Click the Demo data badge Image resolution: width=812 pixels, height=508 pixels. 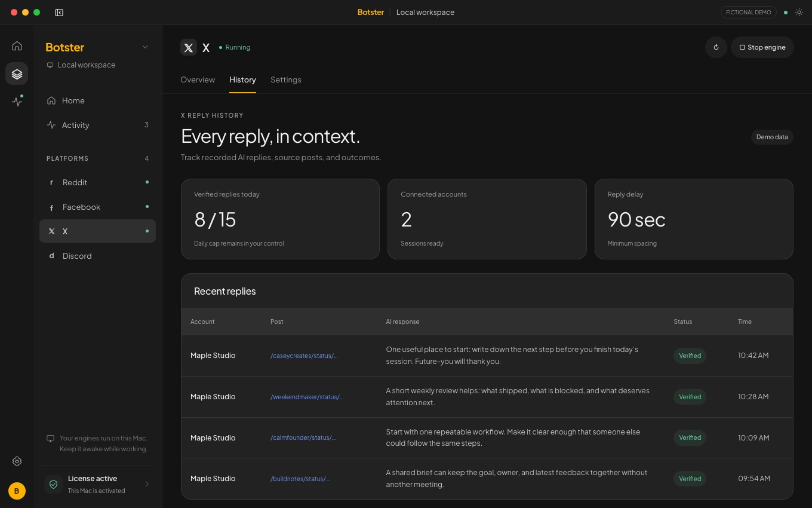(772, 137)
